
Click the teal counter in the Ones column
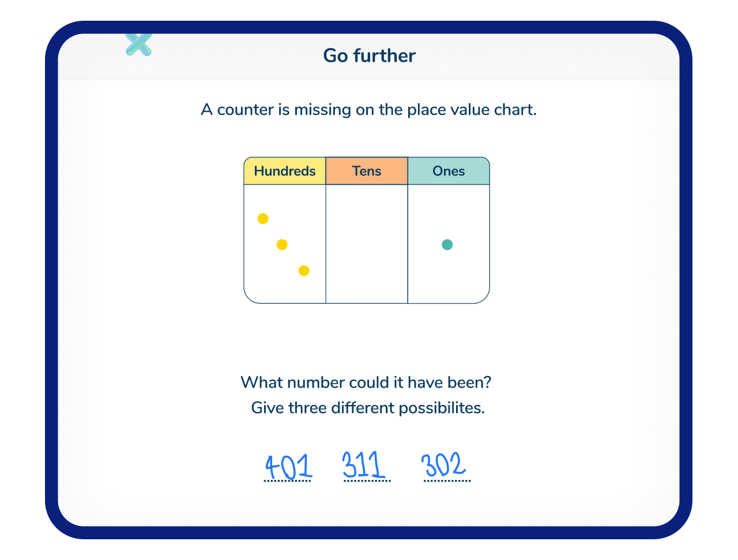(x=447, y=245)
